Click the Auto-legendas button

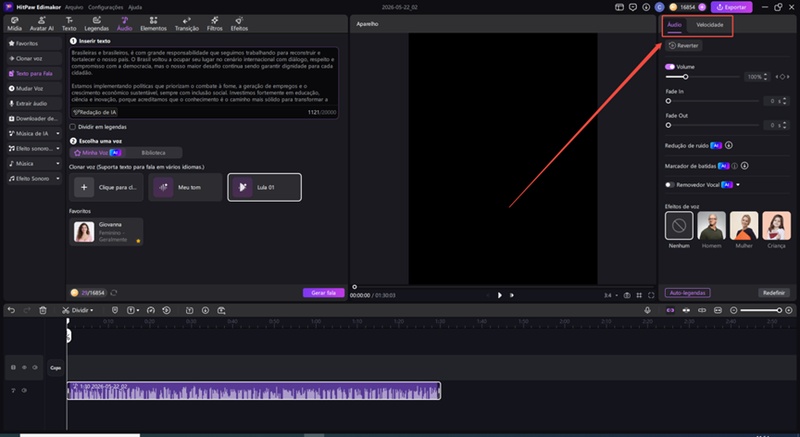(687, 293)
